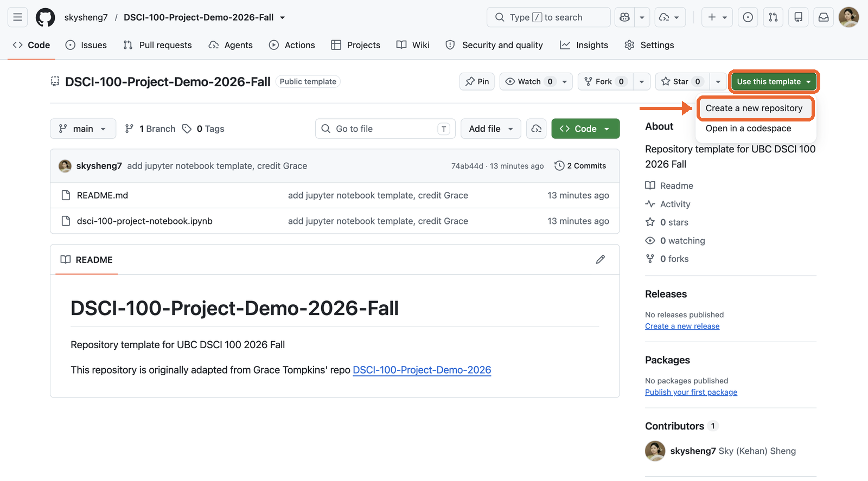
Task: Open the Settings tab
Action: click(x=649, y=45)
